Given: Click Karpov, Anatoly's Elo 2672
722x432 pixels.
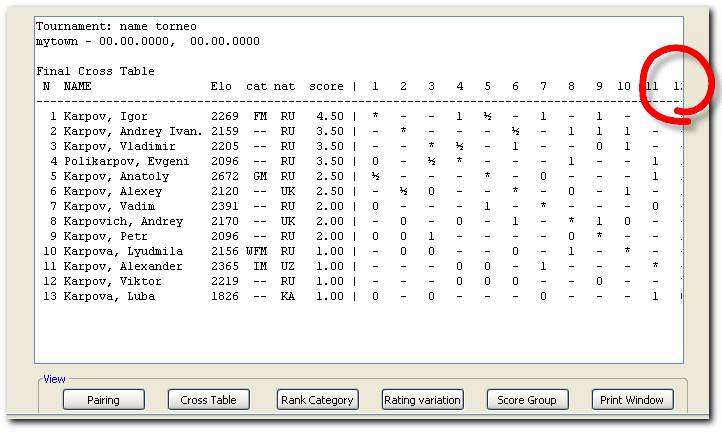Looking at the screenshot, I should coord(224,177).
